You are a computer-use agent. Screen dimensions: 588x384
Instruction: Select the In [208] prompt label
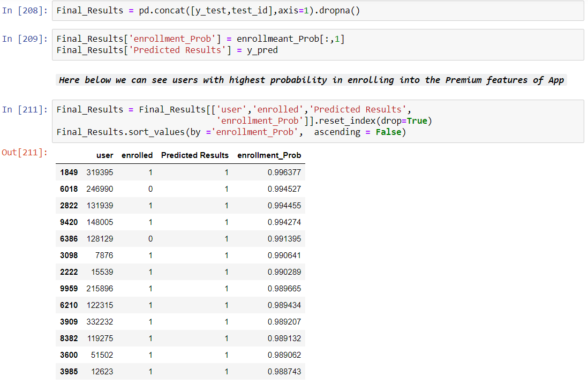pos(25,11)
